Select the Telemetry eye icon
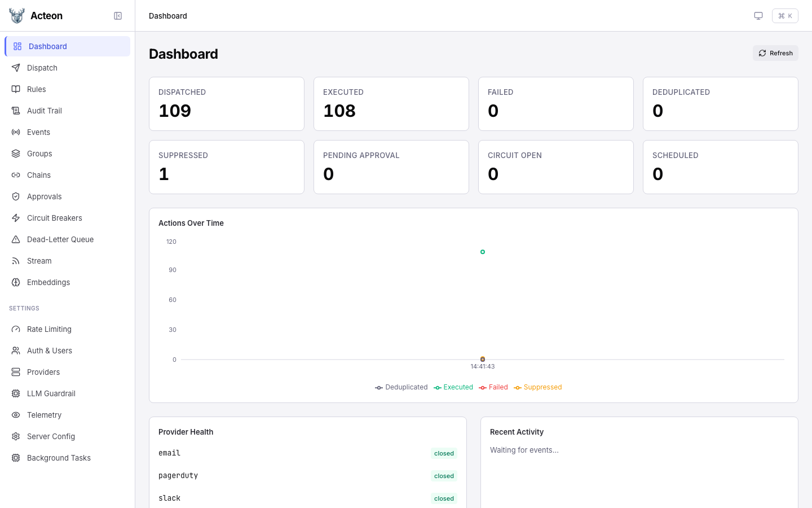The height and width of the screenshot is (508, 812). (x=16, y=415)
